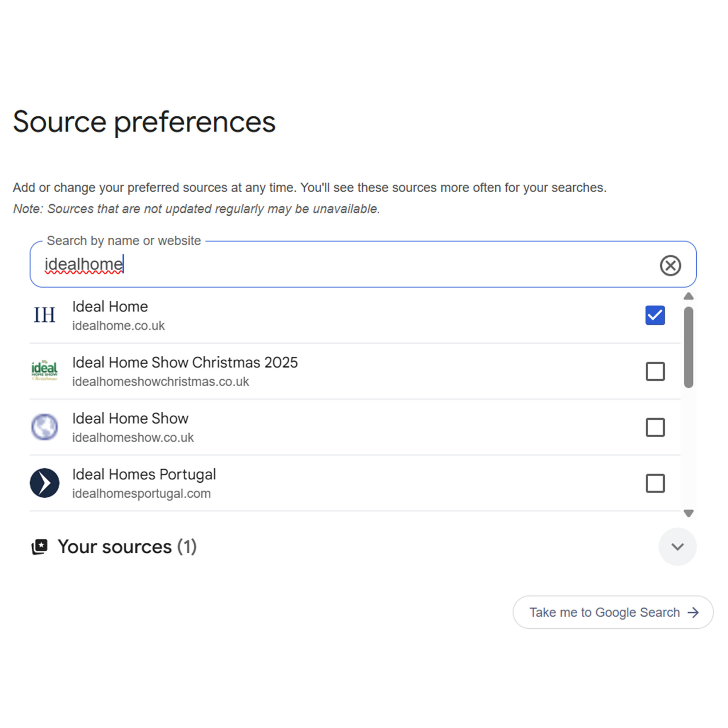The image size is (728, 728).
Task: Collapse the Your sources chevron
Action: (x=677, y=547)
